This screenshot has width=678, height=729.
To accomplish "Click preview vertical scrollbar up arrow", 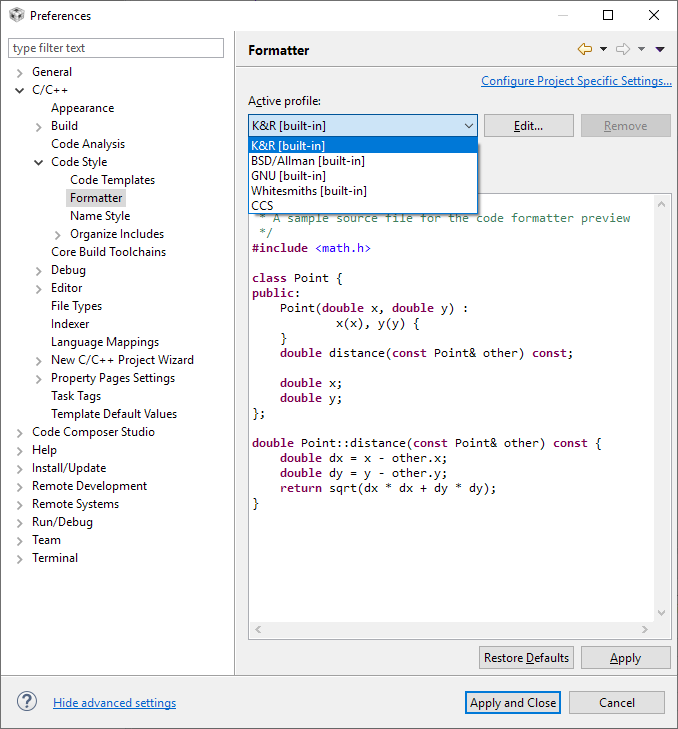I will (661, 204).
